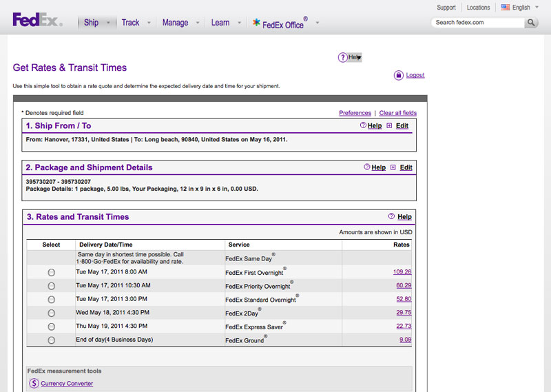Click the English language label

pyautogui.click(x=521, y=8)
